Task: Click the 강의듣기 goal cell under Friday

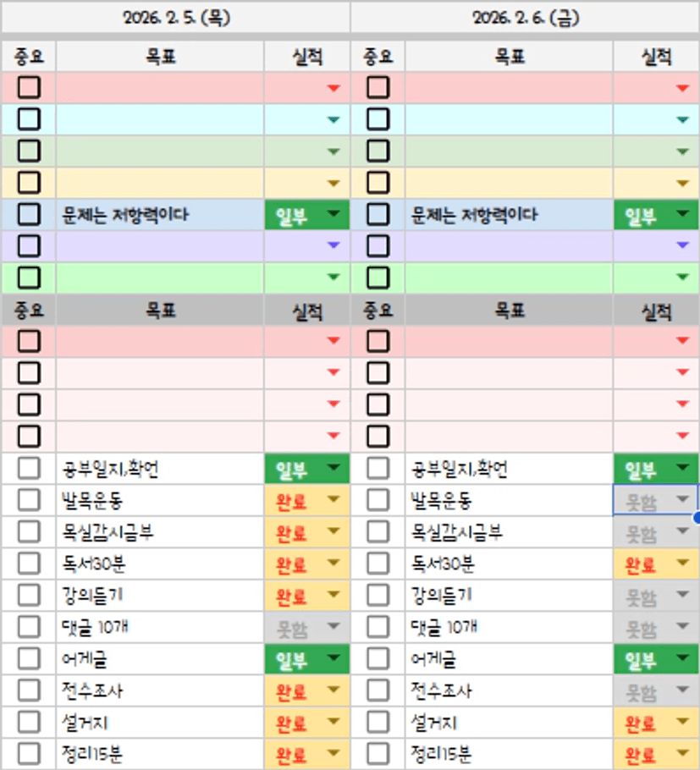Action: point(508,596)
